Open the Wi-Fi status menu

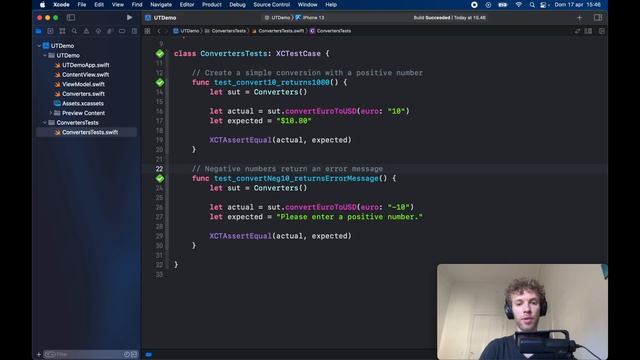(518, 5)
